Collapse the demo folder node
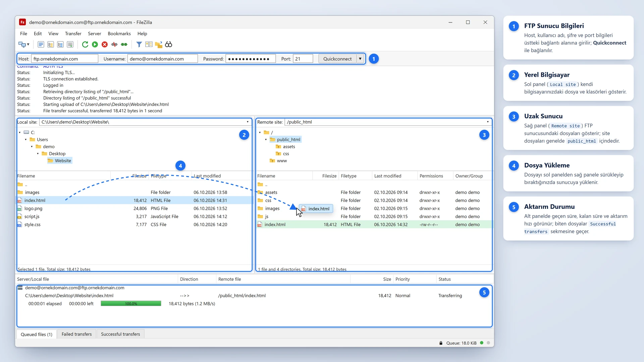This screenshot has height=362, width=644. [x=32, y=146]
